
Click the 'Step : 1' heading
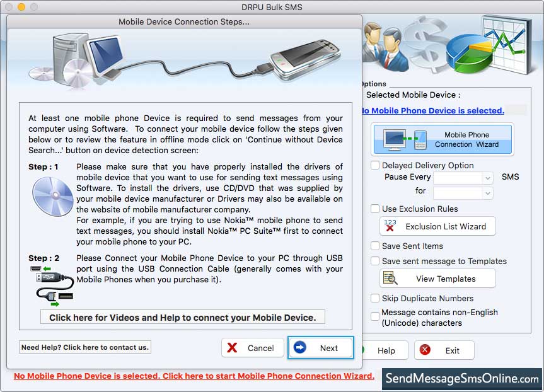point(43,167)
